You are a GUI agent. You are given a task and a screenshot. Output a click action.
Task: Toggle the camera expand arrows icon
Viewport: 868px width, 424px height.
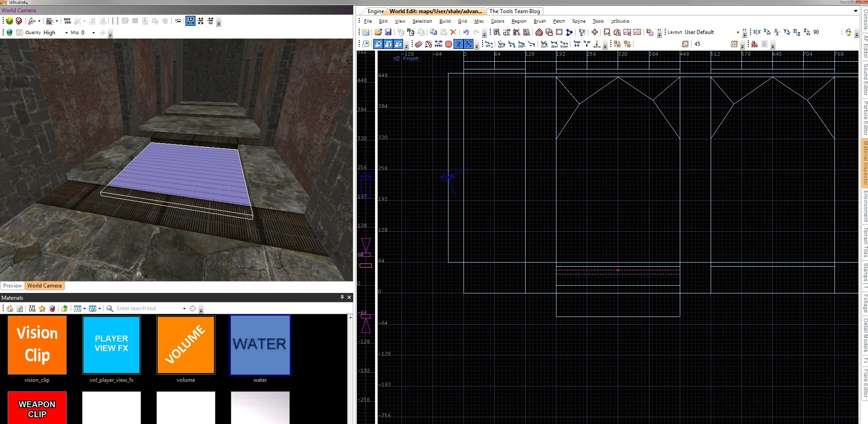point(200,21)
